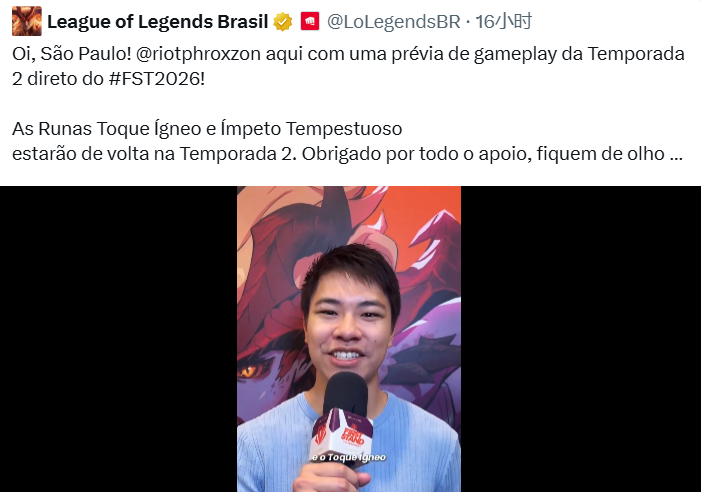
Task: Click the dragon eye artwork in the video
Action: point(249,370)
